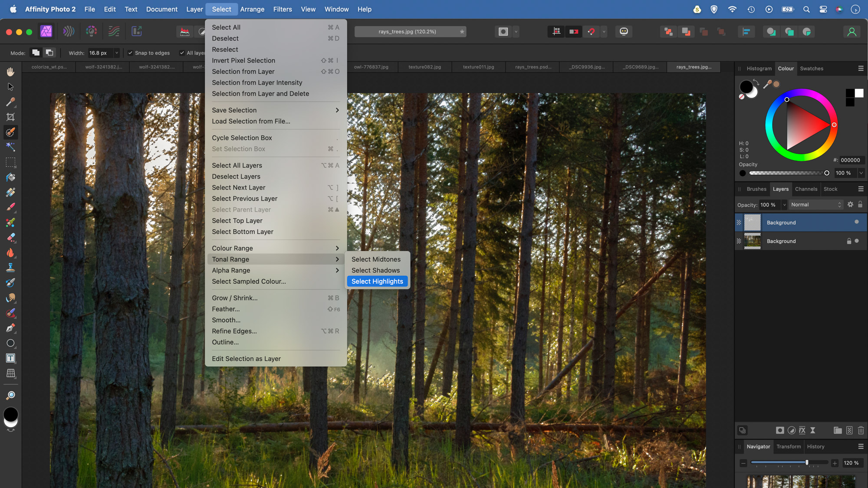Open Layer Effects fx icon
Viewport: 868px width, 488px height.
pyautogui.click(x=802, y=430)
